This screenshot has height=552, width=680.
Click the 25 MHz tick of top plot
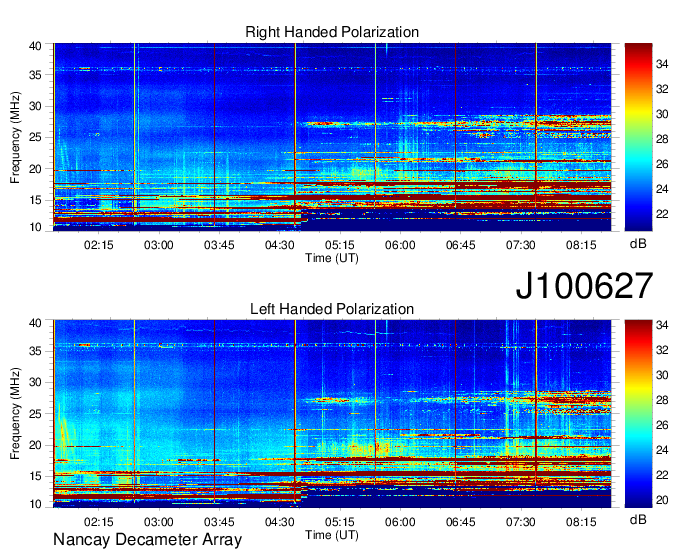(35, 137)
